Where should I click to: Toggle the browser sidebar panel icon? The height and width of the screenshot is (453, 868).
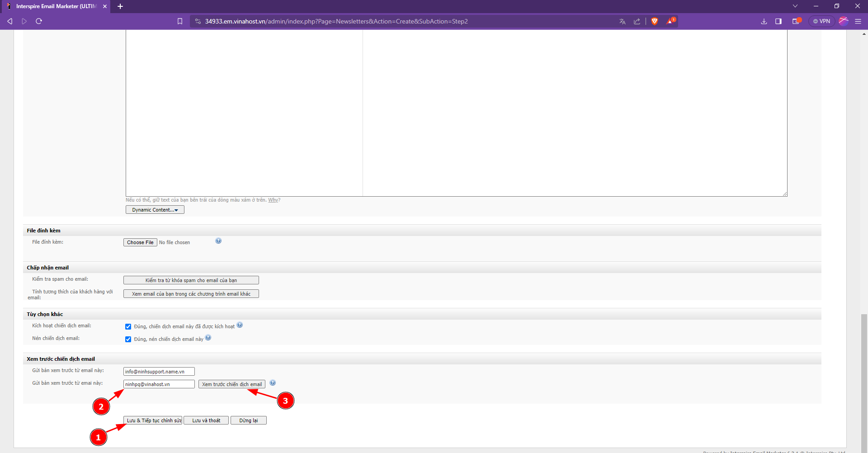(x=778, y=21)
